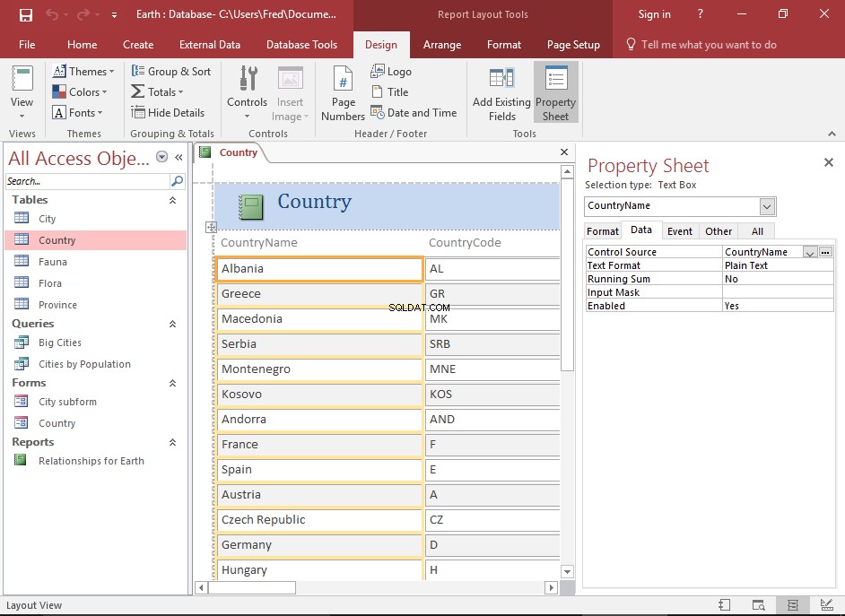Toggle the Property Sheet button

point(555,92)
